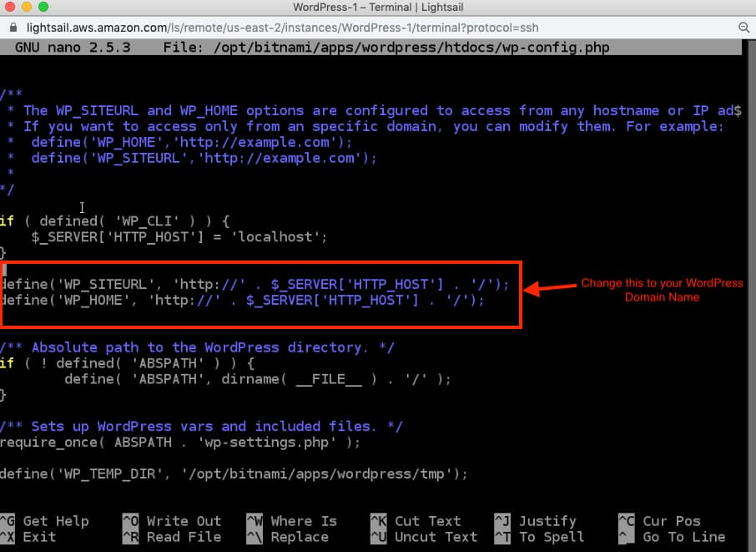Click the if ! defined 'ABSPATH' line
Screen dimensions: 756x552
[x=128, y=363]
